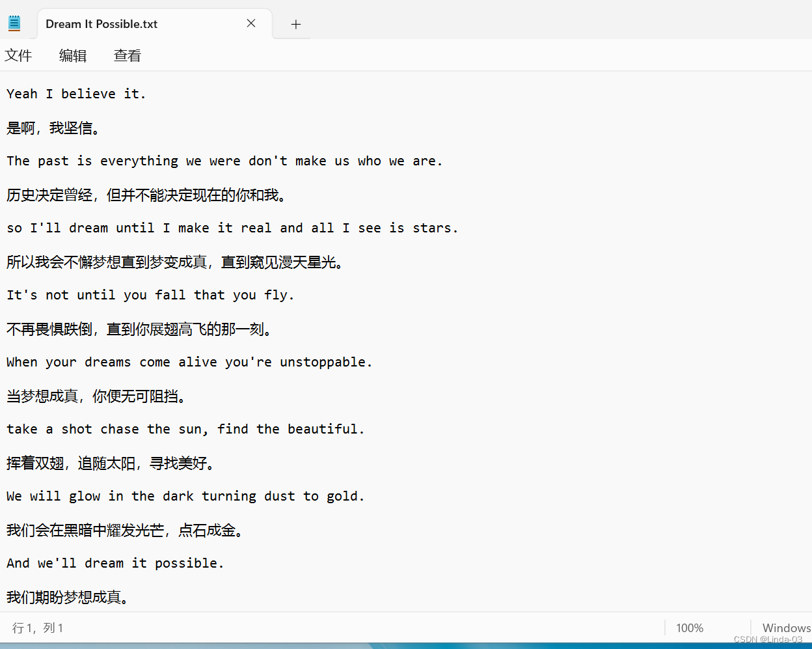
Task: Click the line 'It's not until you fall that you fly.'
Action: coord(150,295)
